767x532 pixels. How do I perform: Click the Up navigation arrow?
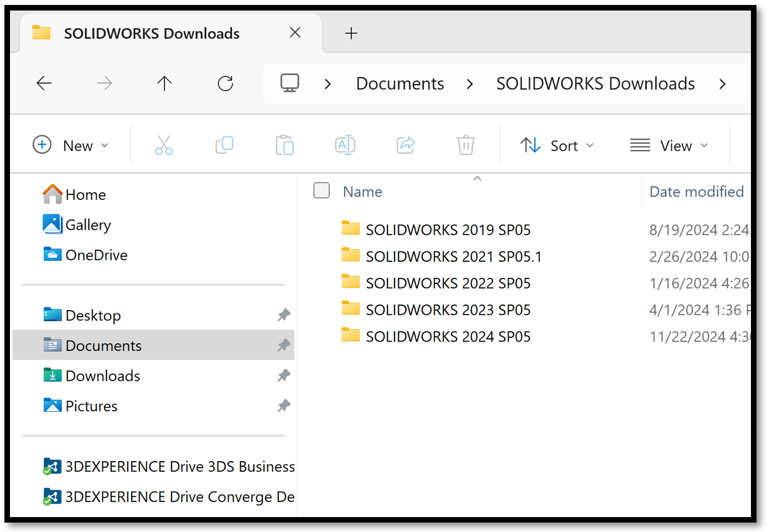[x=164, y=84]
